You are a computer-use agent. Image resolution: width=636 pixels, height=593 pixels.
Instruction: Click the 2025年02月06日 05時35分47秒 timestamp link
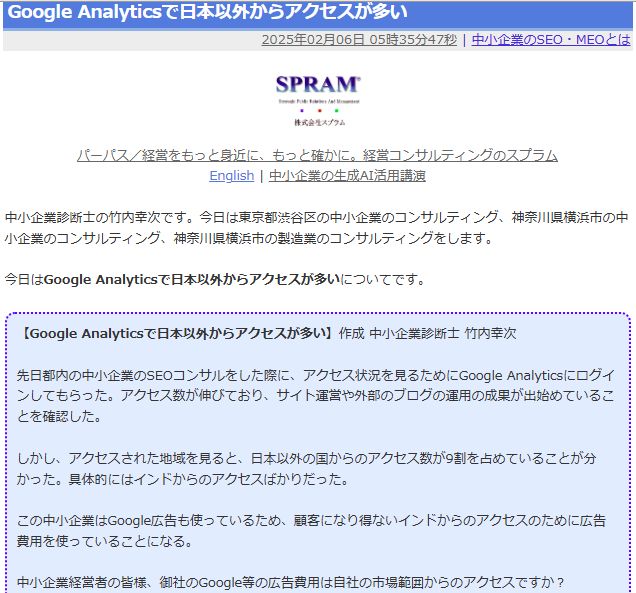[359, 40]
